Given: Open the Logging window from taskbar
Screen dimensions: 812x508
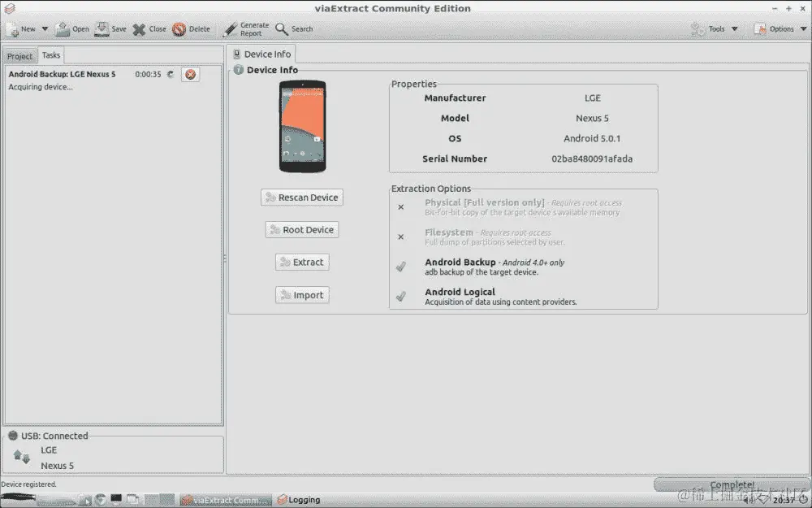Looking at the screenshot, I should tap(299, 500).
